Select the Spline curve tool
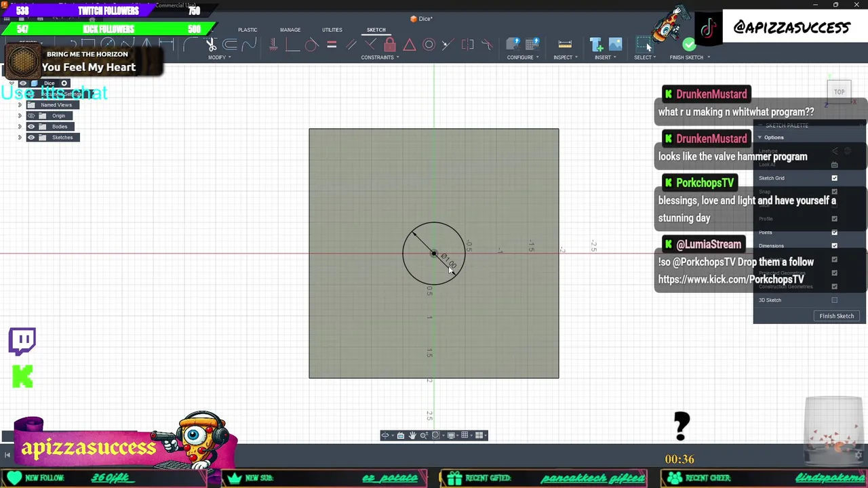868x488 pixels. (x=249, y=45)
